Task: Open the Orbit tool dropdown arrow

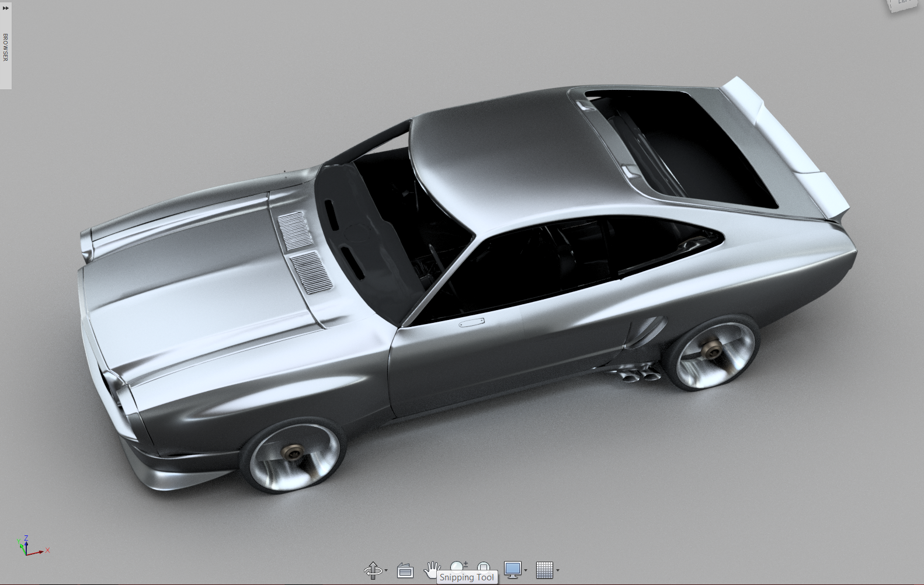Action: 386,570
